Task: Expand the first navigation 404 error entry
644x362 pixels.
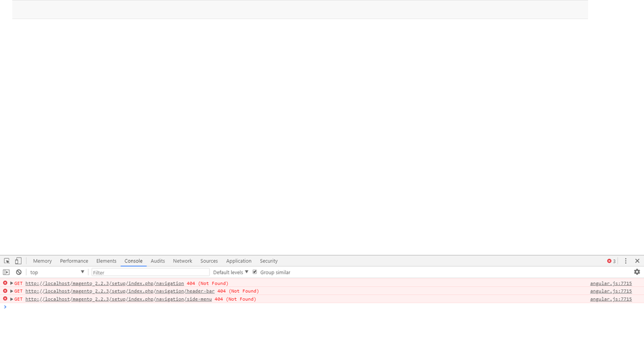Action: [12, 283]
